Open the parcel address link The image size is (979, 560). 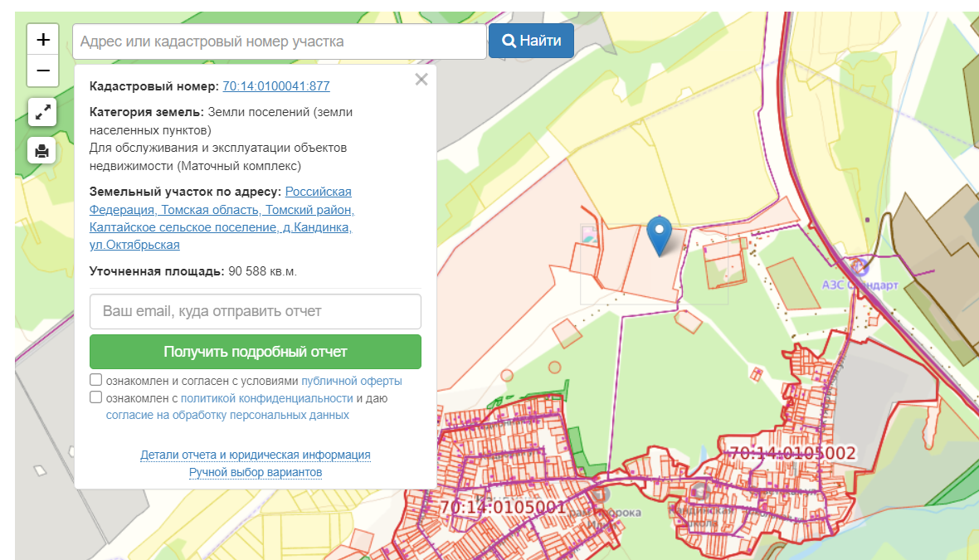click(x=221, y=218)
